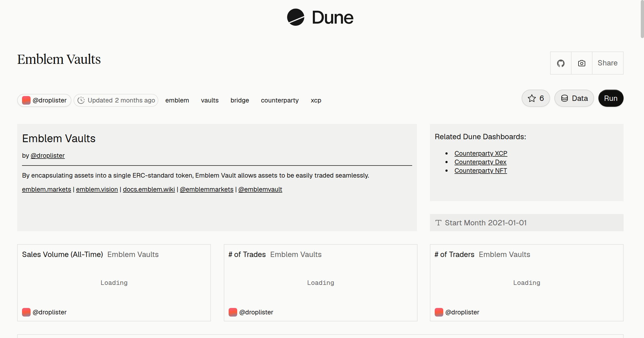Open the Counterparty XCP dashboard link

[481, 153]
